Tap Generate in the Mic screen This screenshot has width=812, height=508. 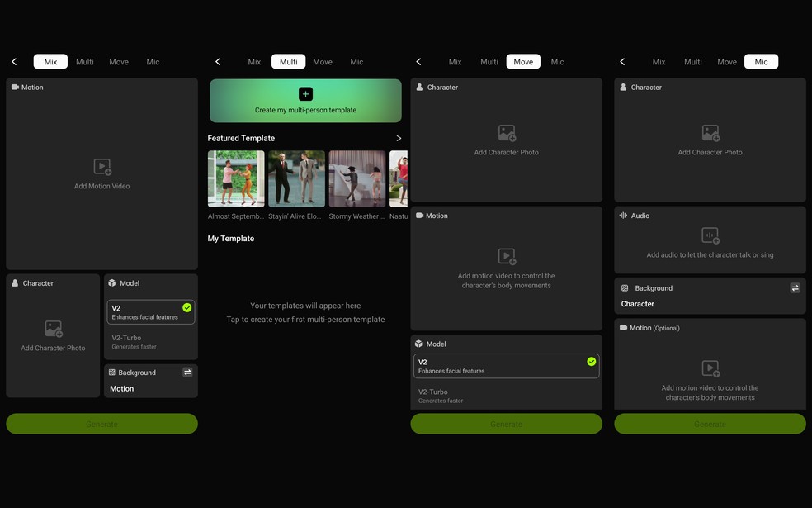tap(710, 424)
